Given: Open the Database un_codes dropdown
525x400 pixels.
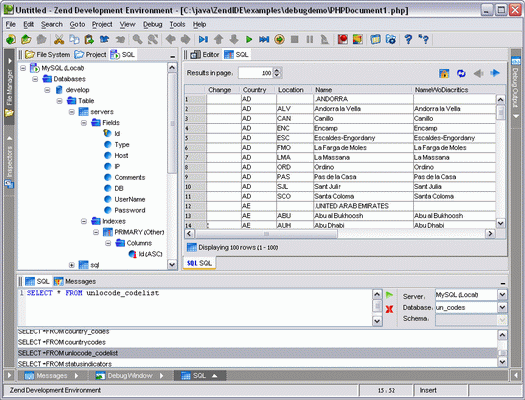Looking at the screenshot, I should [502, 307].
